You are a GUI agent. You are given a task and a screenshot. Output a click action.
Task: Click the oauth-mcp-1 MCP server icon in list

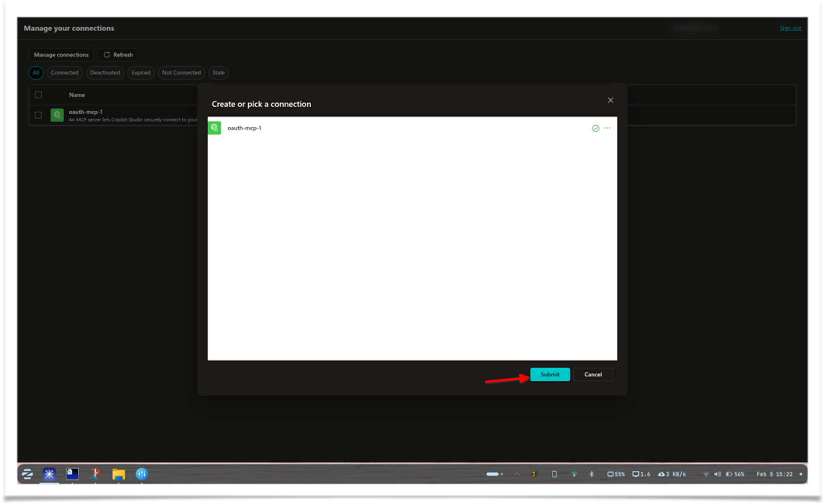(x=57, y=115)
